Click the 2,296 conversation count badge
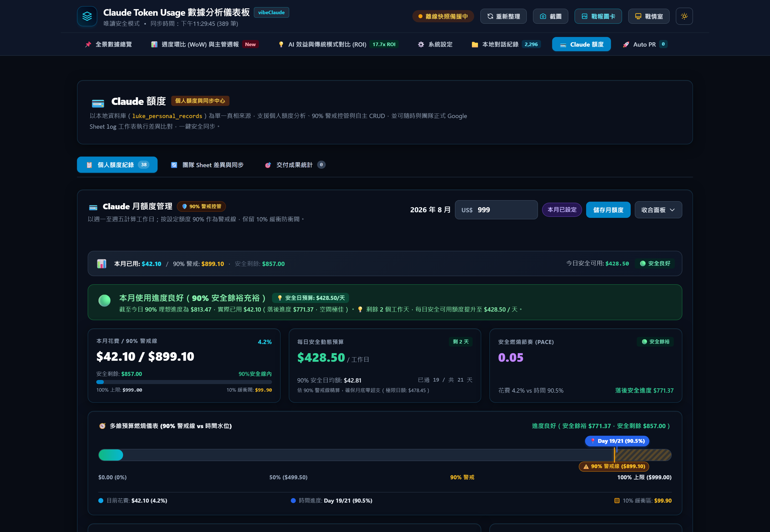Viewport: 770px width, 532px height. pyautogui.click(x=531, y=44)
